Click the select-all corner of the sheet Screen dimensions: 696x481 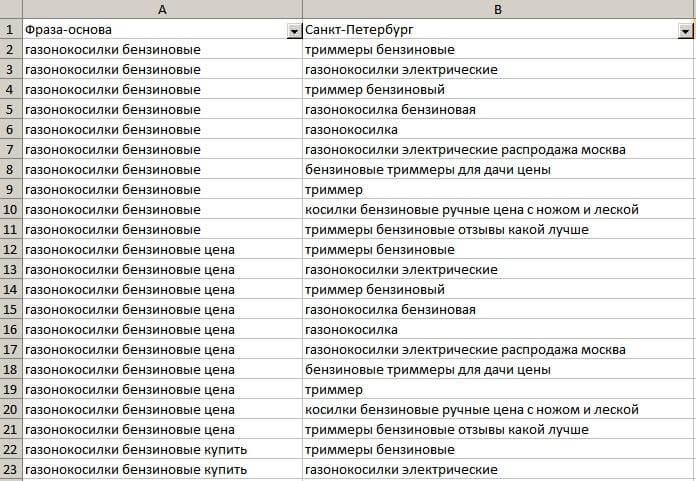click(10, 9)
